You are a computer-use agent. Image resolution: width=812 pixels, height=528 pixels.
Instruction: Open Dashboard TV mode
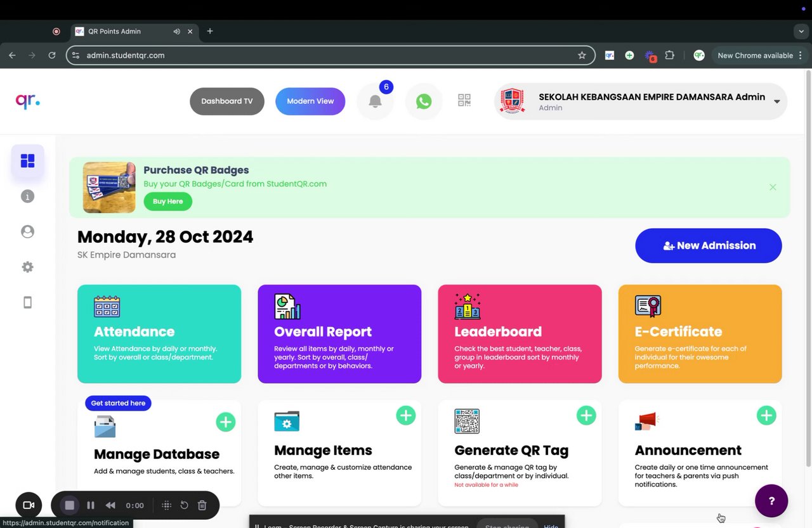pyautogui.click(x=227, y=101)
